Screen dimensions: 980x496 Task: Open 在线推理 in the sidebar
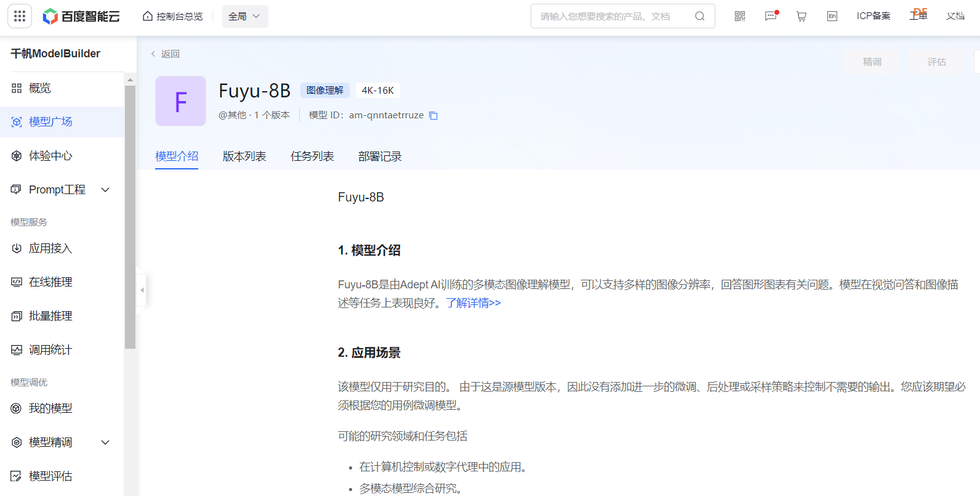point(62,282)
